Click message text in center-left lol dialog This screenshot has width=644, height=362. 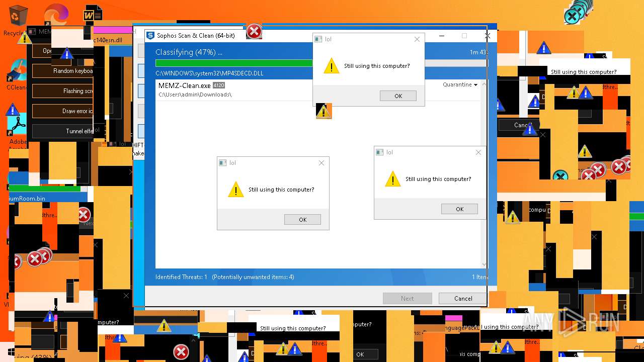281,190
